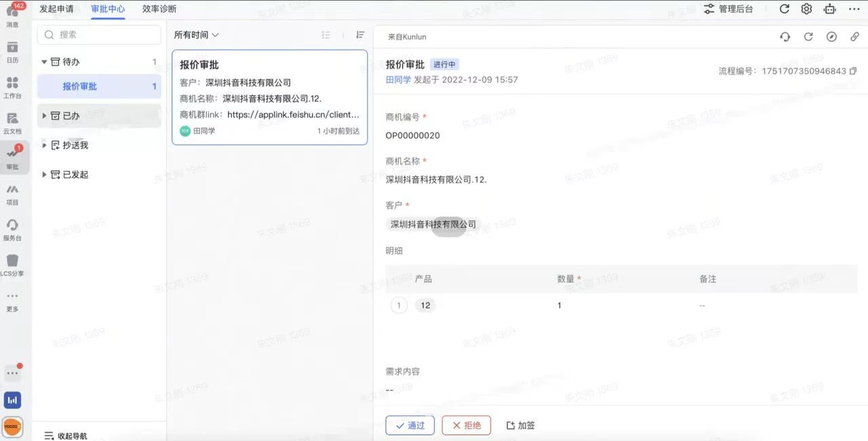Click the 加签 button
Screen dimensions: 868x441
click(521, 425)
